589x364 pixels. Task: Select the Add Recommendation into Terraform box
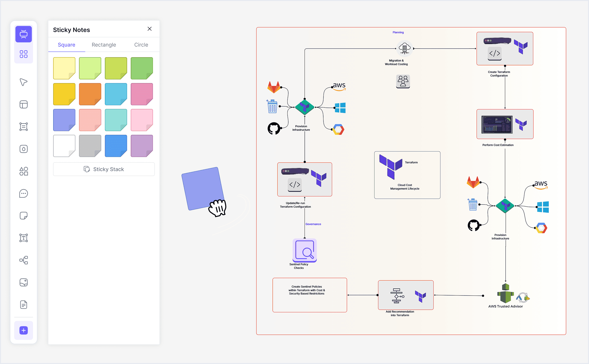coord(406,295)
